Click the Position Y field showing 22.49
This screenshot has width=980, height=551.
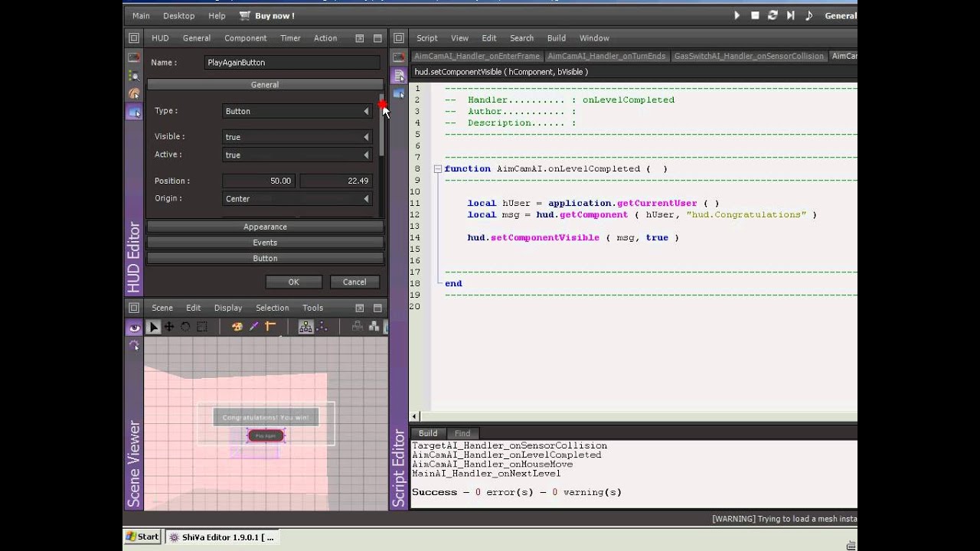tap(336, 181)
